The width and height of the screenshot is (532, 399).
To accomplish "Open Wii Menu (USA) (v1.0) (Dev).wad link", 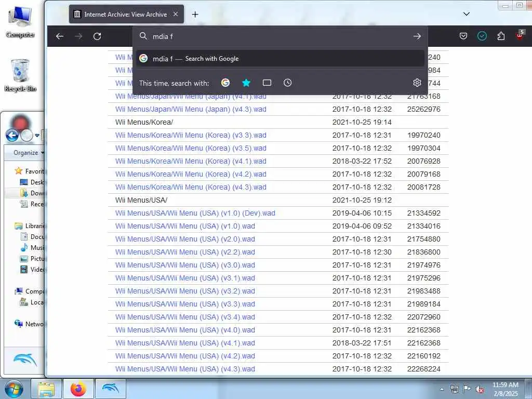I will (x=195, y=213).
